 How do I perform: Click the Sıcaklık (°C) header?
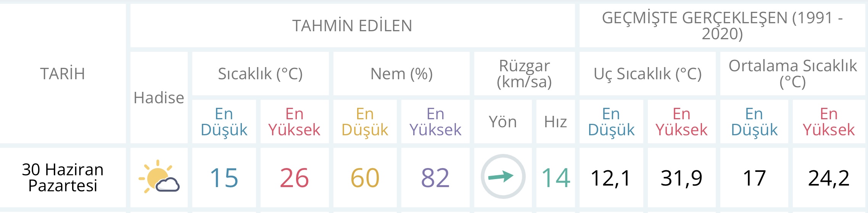(260, 74)
